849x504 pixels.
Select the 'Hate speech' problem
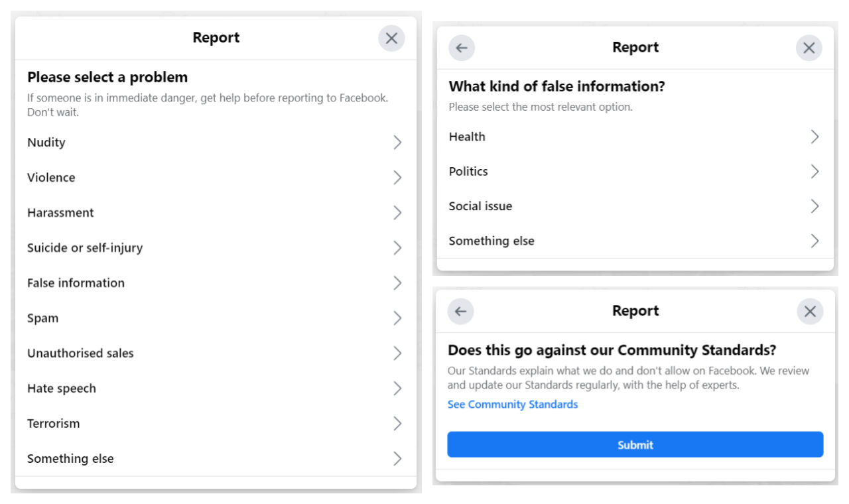click(x=62, y=389)
